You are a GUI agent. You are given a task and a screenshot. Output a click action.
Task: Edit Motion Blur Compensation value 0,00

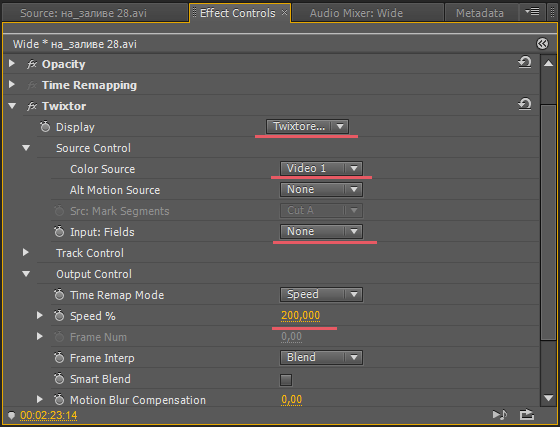point(291,400)
